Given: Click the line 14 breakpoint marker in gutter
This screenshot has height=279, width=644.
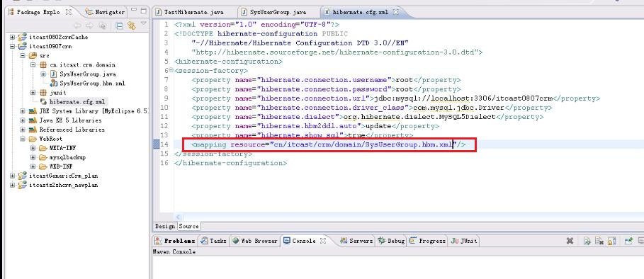Looking at the screenshot, I should click(x=156, y=144).
